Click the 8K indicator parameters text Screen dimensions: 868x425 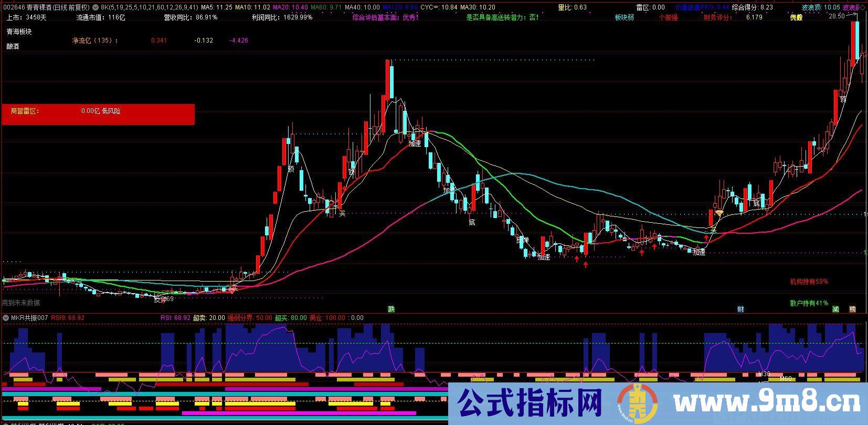(x=149, y=8)
